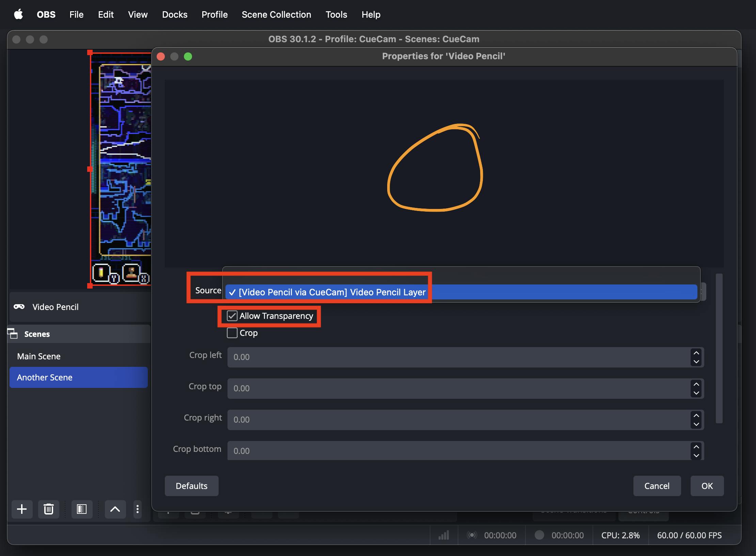756x556 pixels.
Task: Click the add scene plus icon
Action: (22, 509)
